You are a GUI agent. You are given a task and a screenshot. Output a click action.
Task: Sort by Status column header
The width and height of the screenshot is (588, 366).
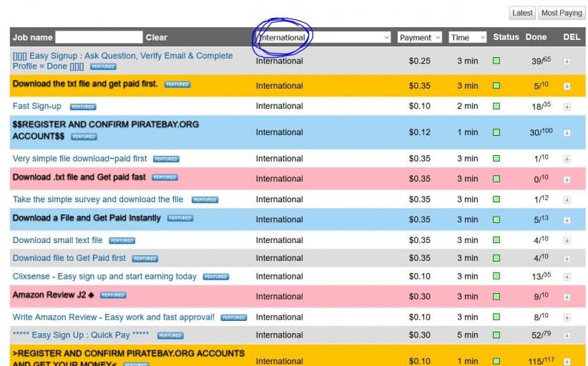point(506,37)
